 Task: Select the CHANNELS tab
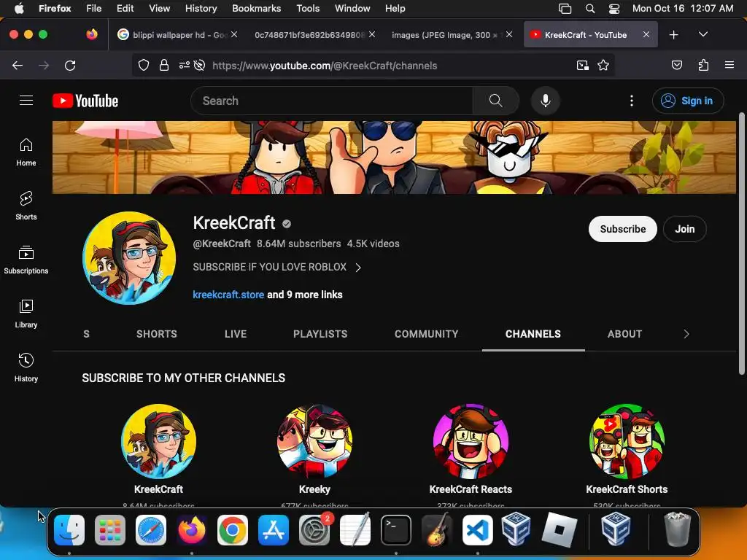coord(533,334)
